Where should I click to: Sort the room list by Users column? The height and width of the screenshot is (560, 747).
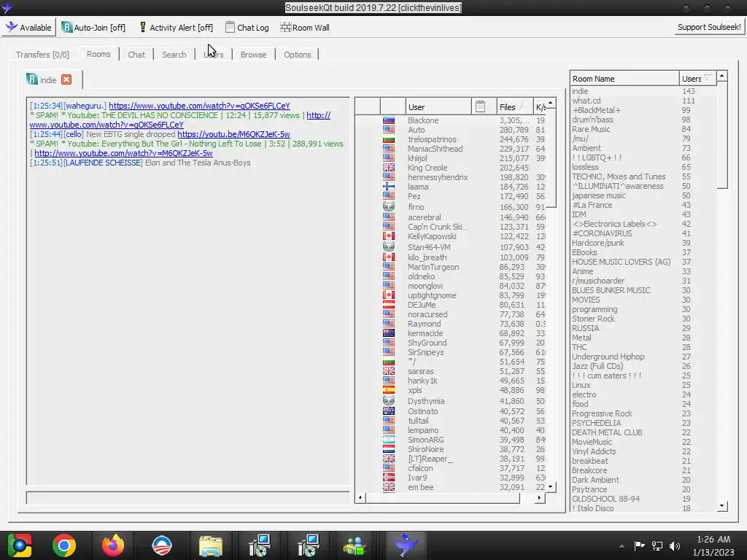coord(697,79)
